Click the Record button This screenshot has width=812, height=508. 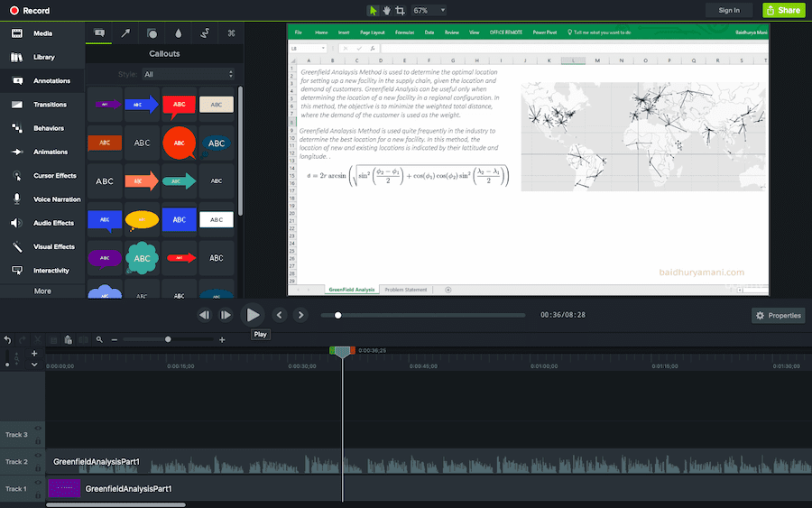coord(30,10)
